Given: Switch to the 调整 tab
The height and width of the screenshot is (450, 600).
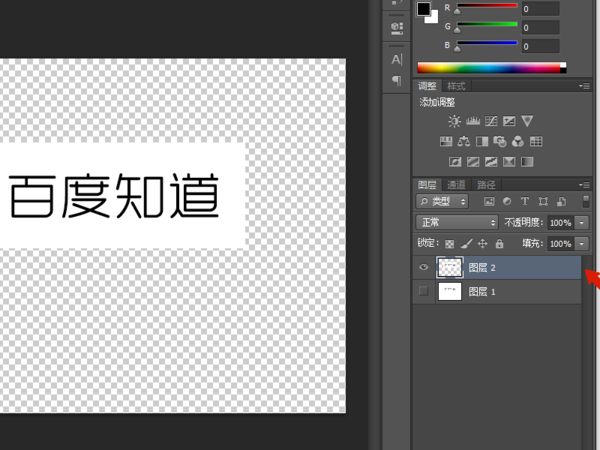Looking at the screenshot, I should 427,86.
